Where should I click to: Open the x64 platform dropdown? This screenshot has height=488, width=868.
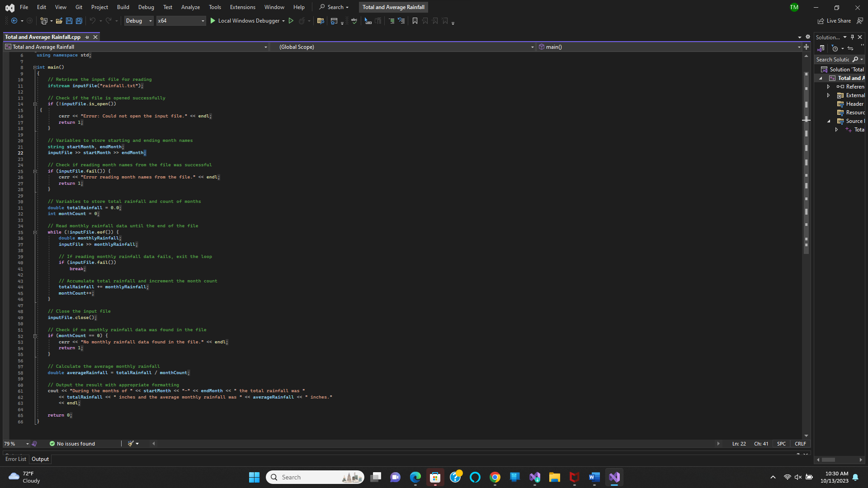pos(181,21)
